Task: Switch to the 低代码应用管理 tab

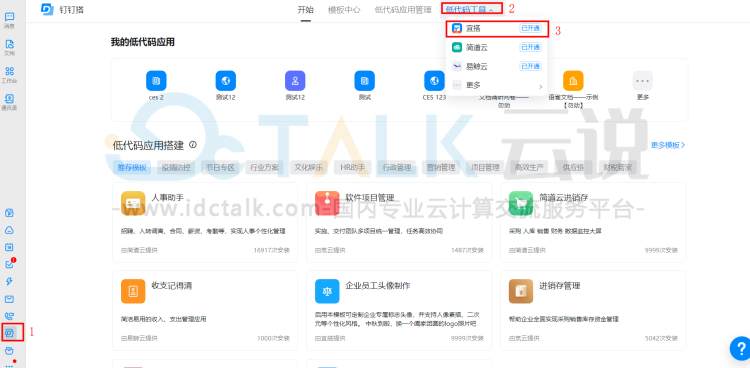Action: click(403, 10)
